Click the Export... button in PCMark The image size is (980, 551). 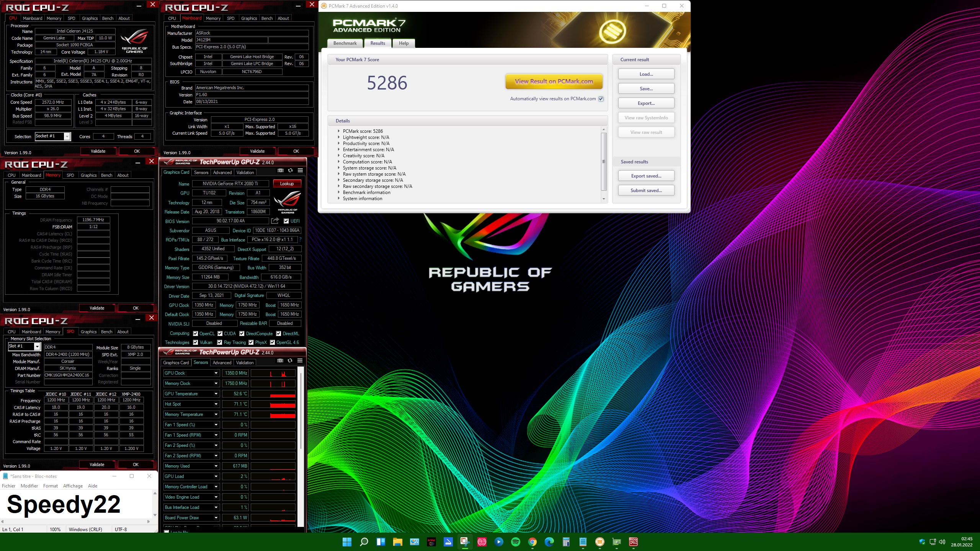click(646, 103)
